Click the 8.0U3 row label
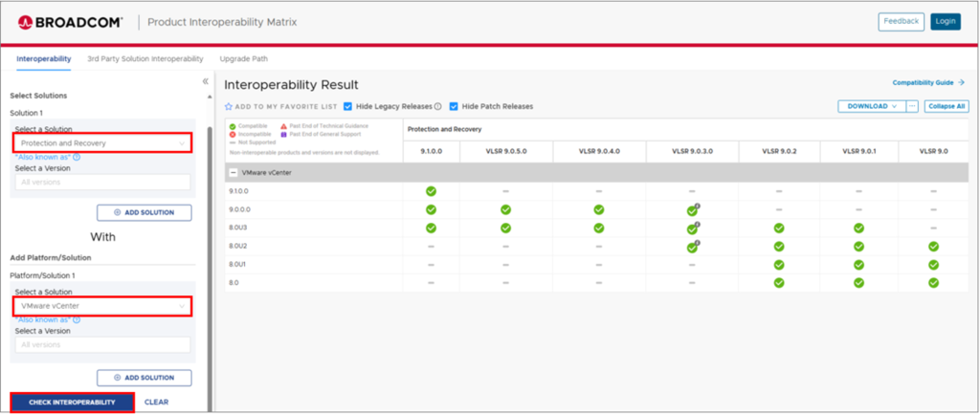The width and height of the screenshot is (980, 414). (238, 228)
